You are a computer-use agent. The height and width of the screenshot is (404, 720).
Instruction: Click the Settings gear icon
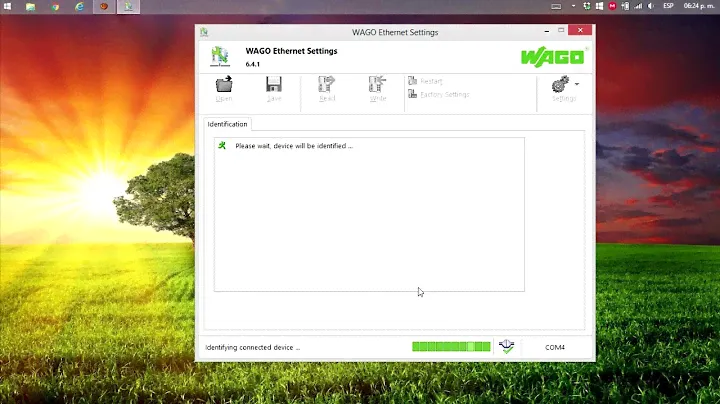click(561, 85)
